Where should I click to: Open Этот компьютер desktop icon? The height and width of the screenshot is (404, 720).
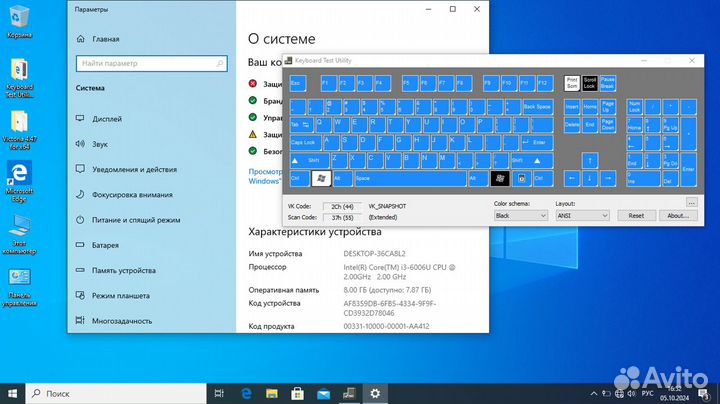pyautogui.click(x=19, y=235)
